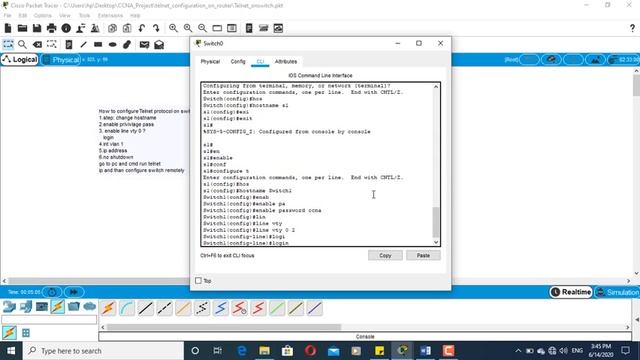Choose the Delete tool
Screen dimensions: 640x360
tap(37, 44)
